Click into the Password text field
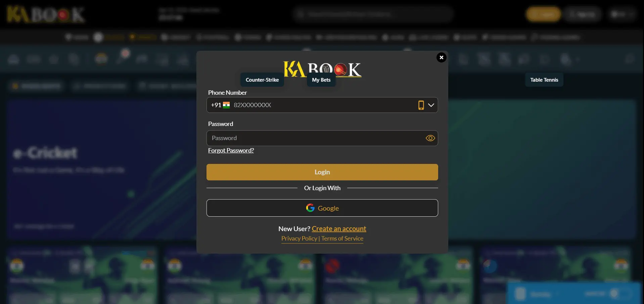644x304 pixels. click(x=316, y=138)
